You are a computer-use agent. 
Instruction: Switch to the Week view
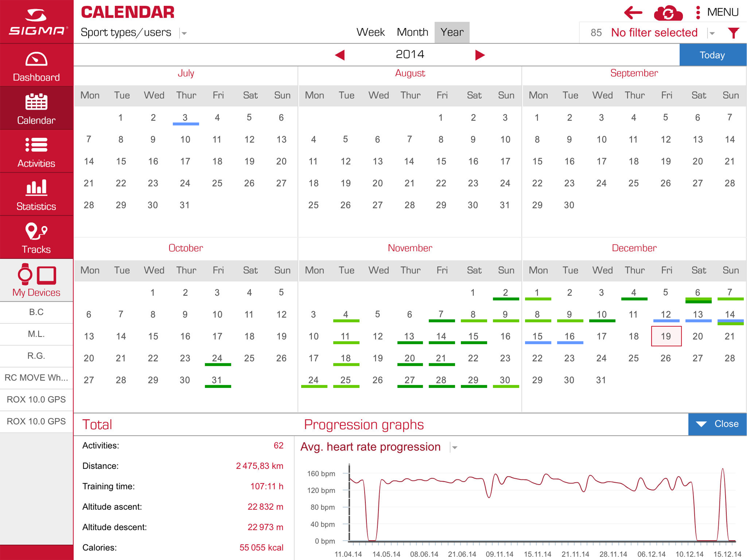click(x=370, y=33)
